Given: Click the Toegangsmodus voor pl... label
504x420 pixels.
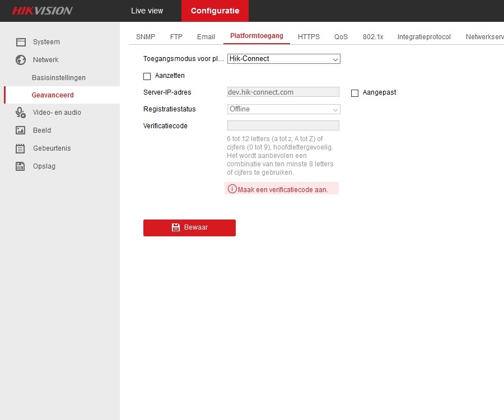Looking at the screenshot, I should [x=184, y=59].
